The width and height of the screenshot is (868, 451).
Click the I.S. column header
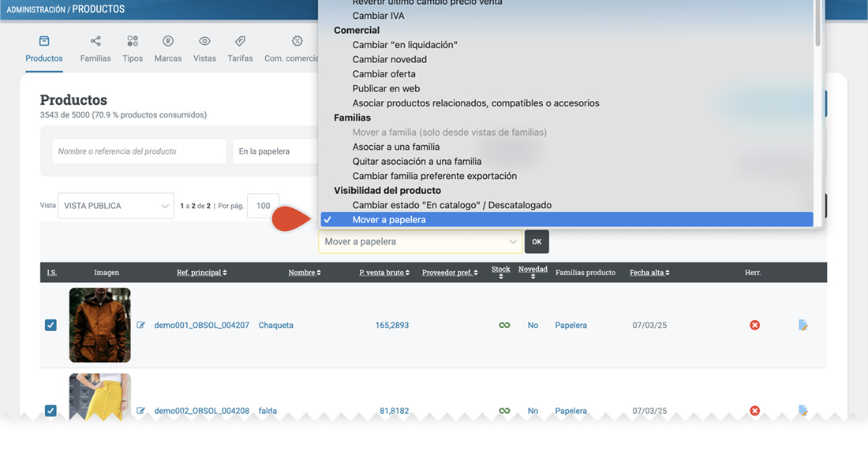click(x=51, y=272)
